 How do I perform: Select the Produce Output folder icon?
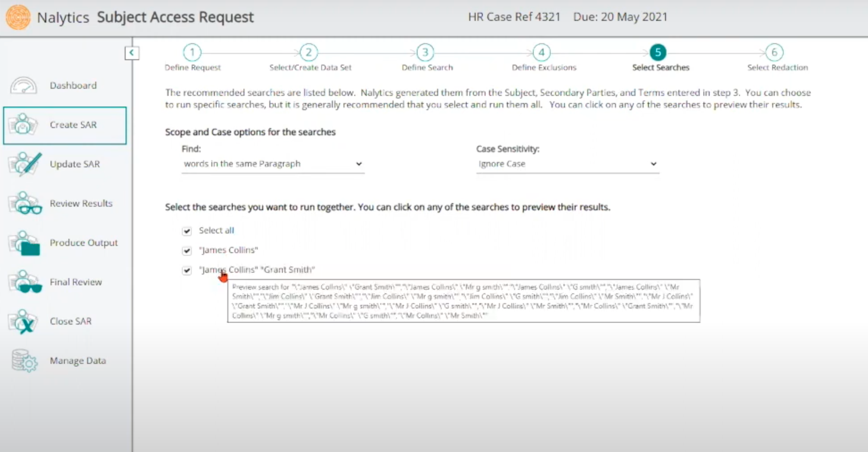point(24,242)
